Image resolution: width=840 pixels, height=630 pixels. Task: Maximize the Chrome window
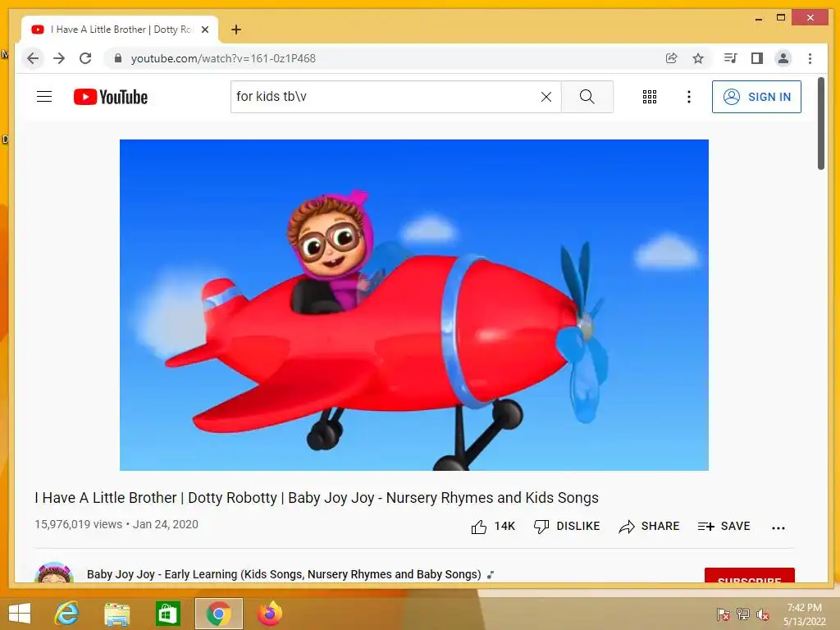click(x=781, y=18)
